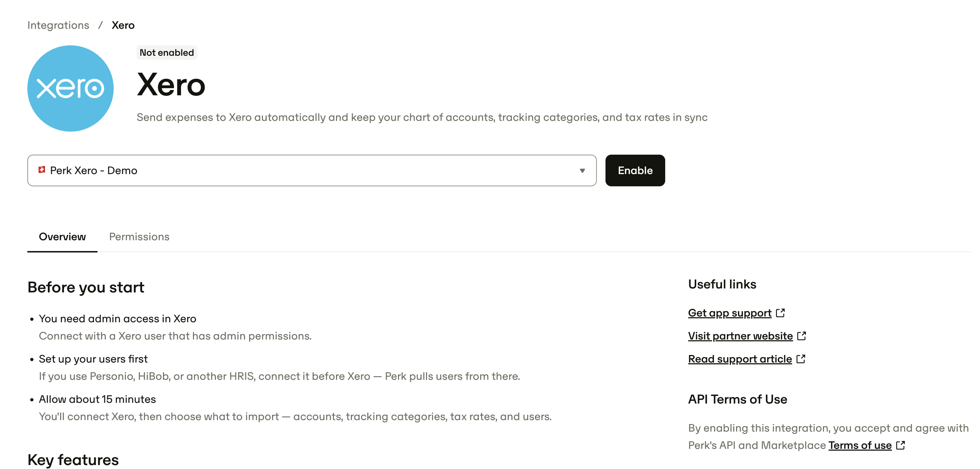The width and height of the screenshot is (980, 469).
Task: Select the Overview tab
Action: [x=62, y=237]
